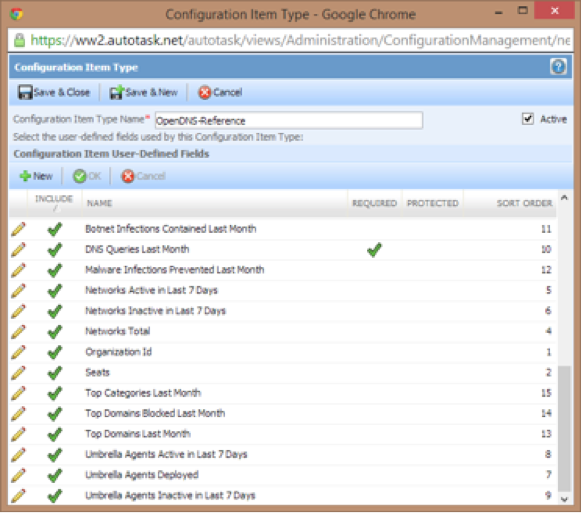
Task: Click the vertical scrollbar thumb
Action: [564, 429]
